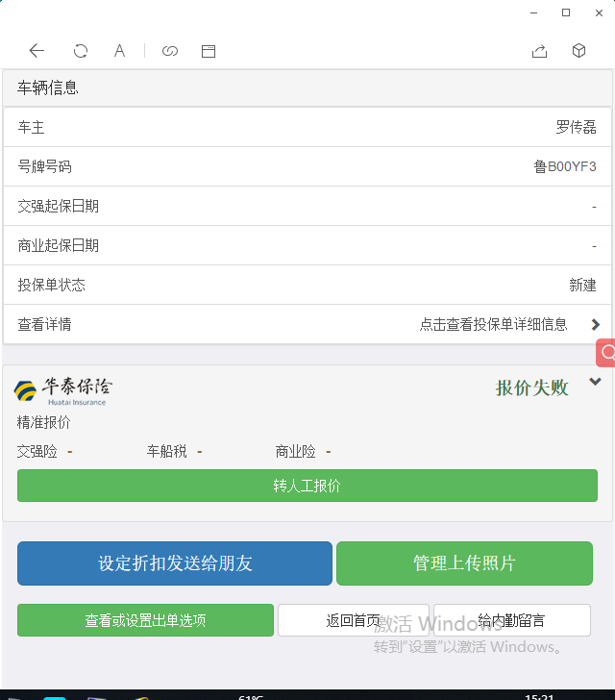Open the window layout icon in toolbar
615x700 pixels.
point(209,51)
